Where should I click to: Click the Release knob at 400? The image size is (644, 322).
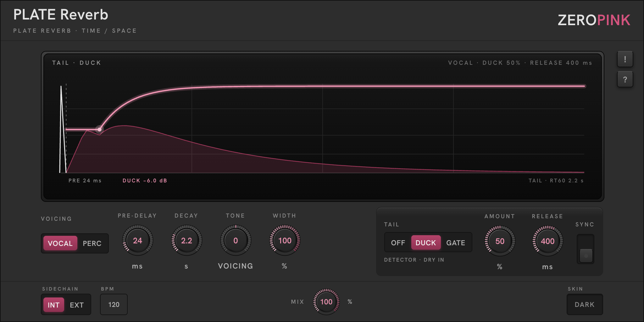click(547, 241)
